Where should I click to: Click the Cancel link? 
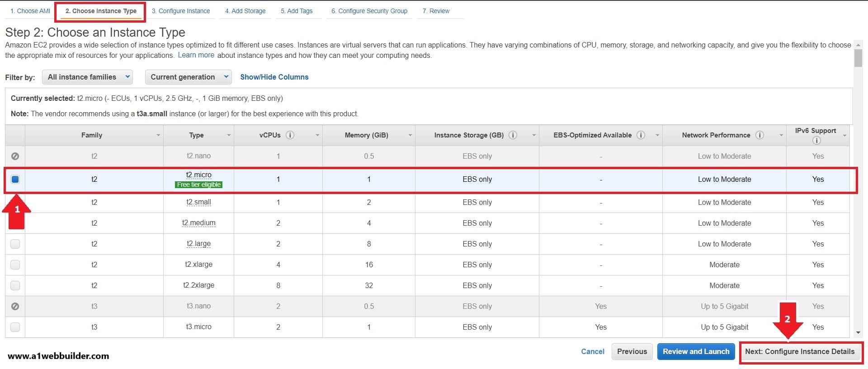593,351
